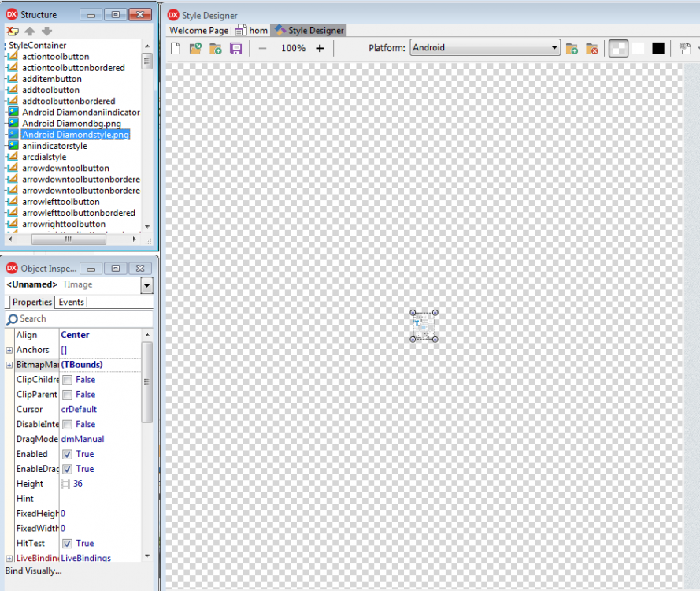The width and height of the screenshot is (700, 591).
Task: Click the Search field in Object Inspector
Action: [x=79, y=319]
